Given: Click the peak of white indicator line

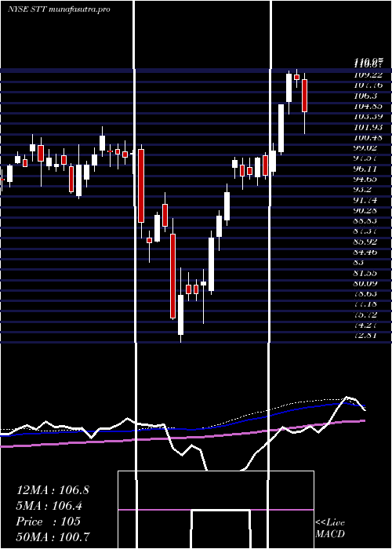Looking at the screenshot, I should tap(347, 397).
